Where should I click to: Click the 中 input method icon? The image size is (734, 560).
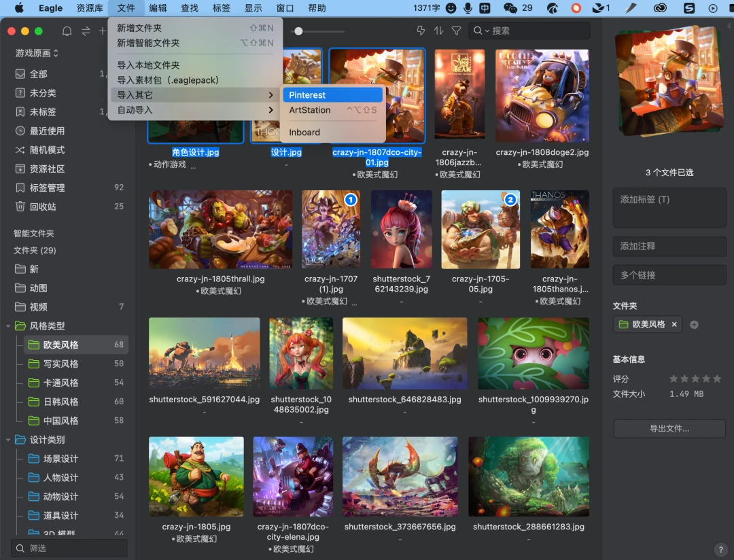click(485, 8)
